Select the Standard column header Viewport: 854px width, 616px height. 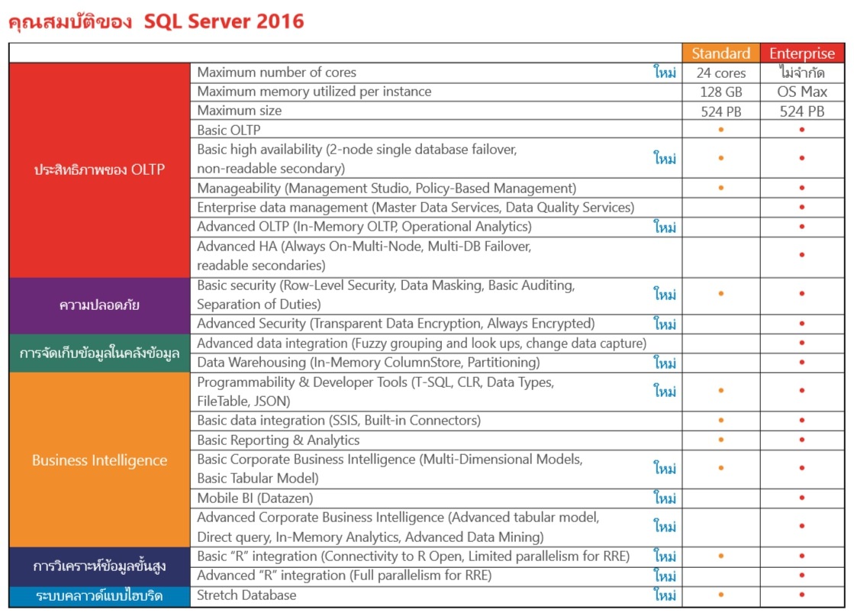coord(720,53)
